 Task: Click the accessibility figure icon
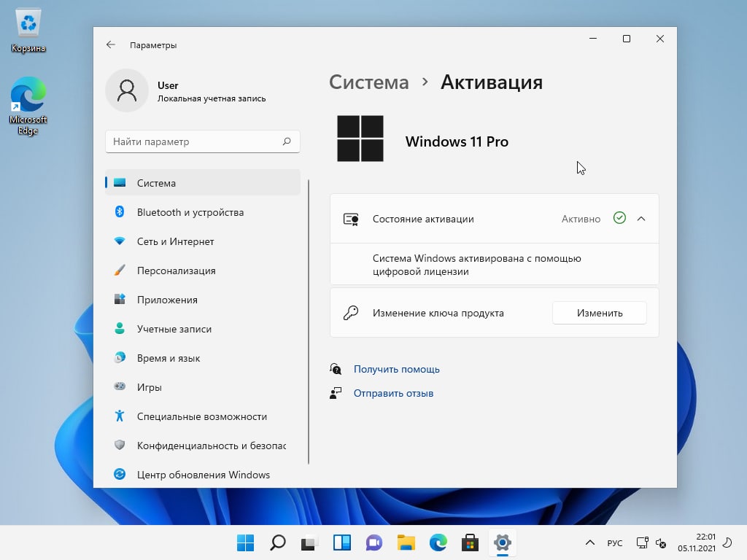click(x=120, y=416)
